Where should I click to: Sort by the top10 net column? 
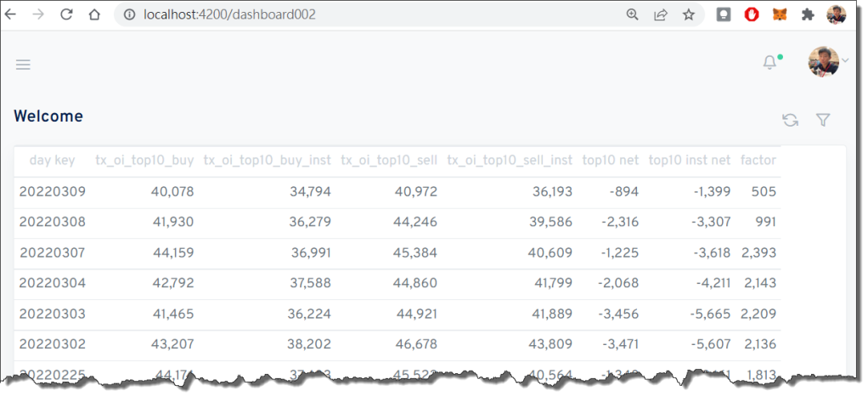[610, 160]
